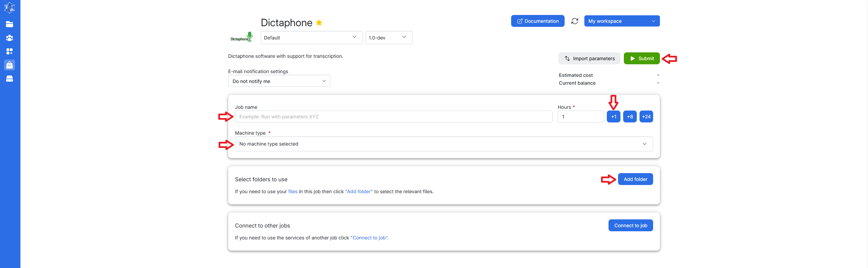Expand the Default application dropdown
This screenshot has height=268, width=868.
click(311, 38)
